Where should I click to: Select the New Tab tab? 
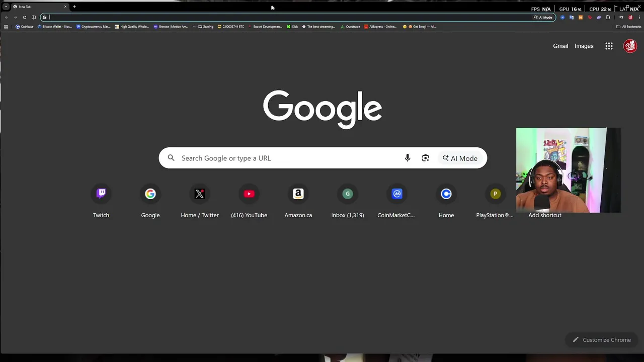40,7
